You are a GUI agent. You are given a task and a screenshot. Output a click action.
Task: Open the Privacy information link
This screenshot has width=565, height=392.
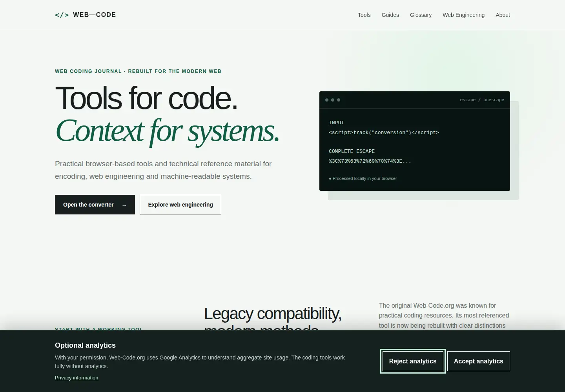77,378
